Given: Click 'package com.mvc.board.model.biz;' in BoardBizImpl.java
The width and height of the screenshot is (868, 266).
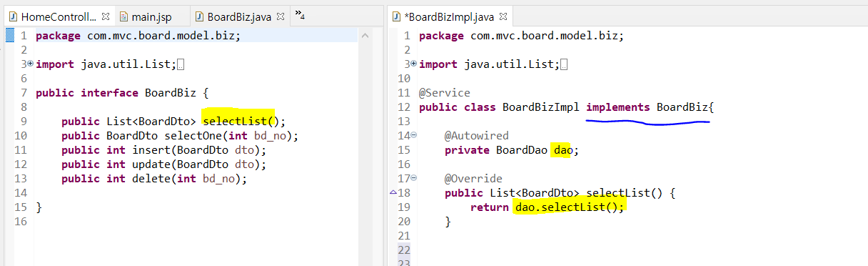Looking at the screenshot, I should [521, 35].
